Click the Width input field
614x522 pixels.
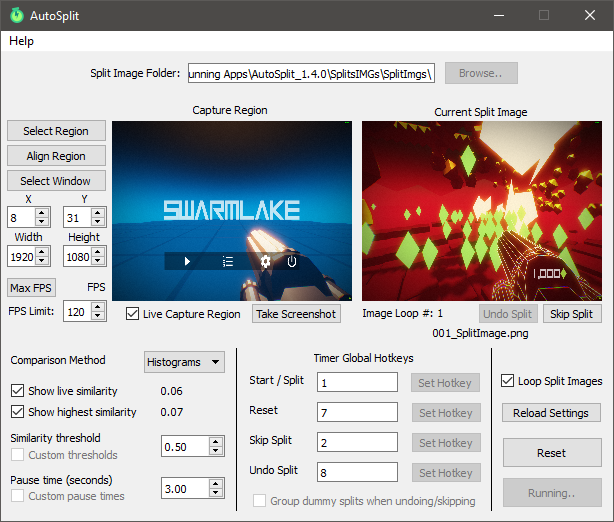22,256
